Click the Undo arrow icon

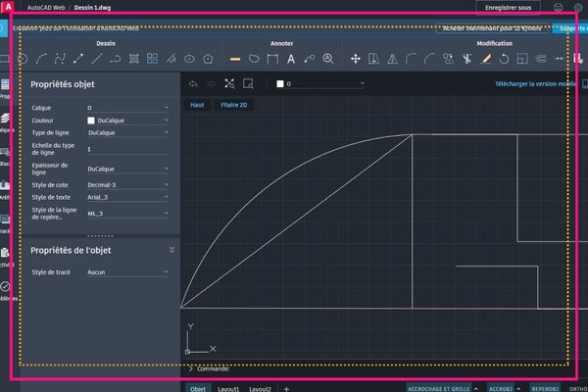[193, 83]
